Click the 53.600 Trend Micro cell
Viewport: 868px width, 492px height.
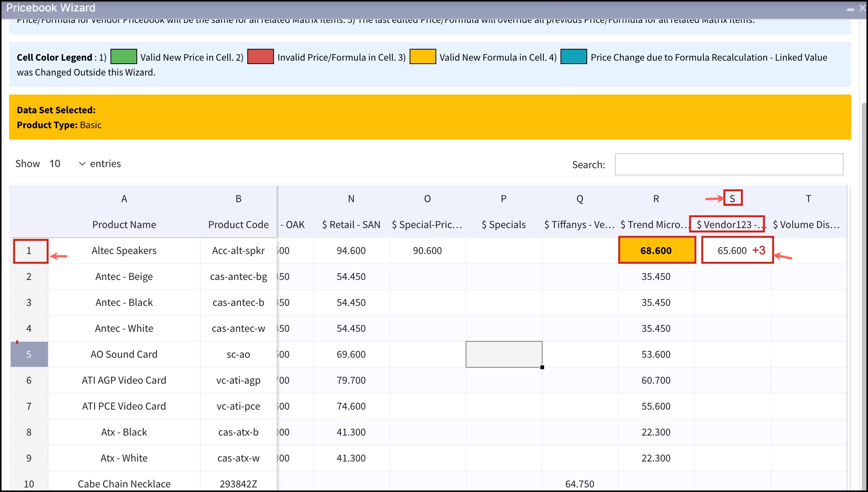(656, 355)
